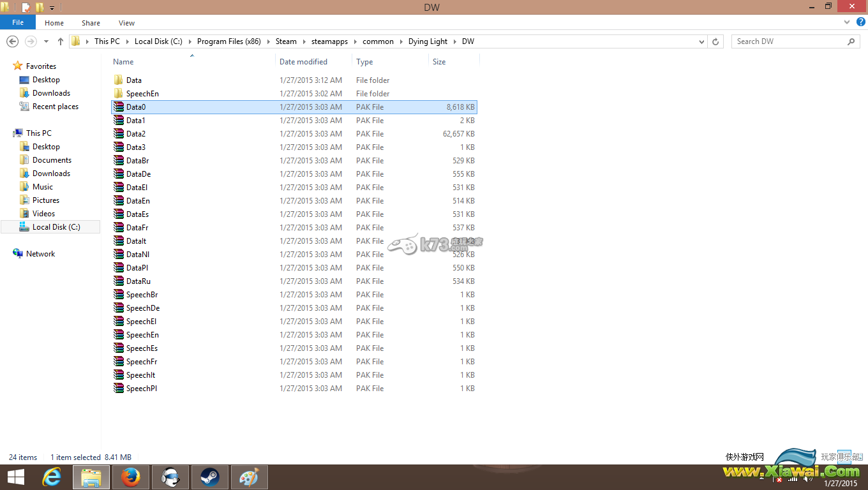Select the DataEn file name
Viewport: 868px width, 490px height.
138,201
